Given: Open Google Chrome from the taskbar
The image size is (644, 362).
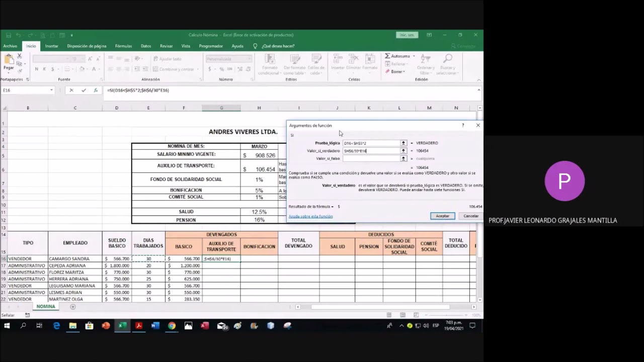Looking at the screenshot, I should coord(172,326).
